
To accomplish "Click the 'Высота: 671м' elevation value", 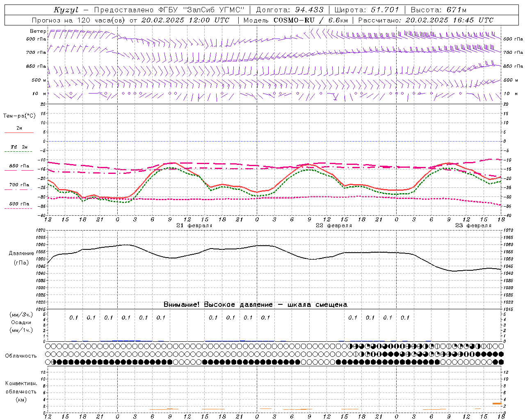I will pos(438,10).
